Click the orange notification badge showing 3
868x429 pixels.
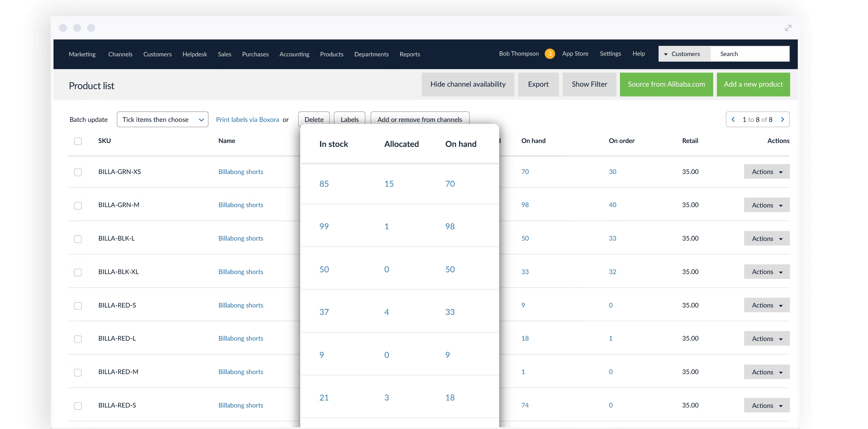[550, 54]
